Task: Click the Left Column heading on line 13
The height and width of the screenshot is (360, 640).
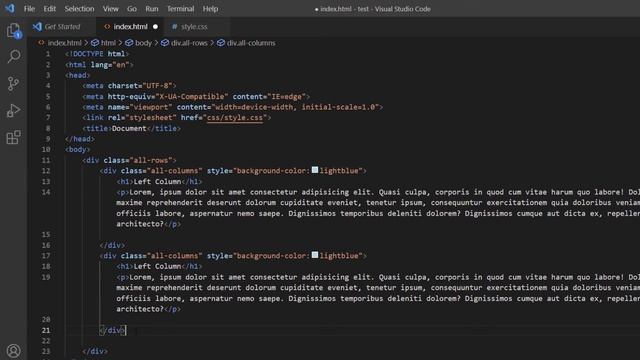Action: coord(157,181)
